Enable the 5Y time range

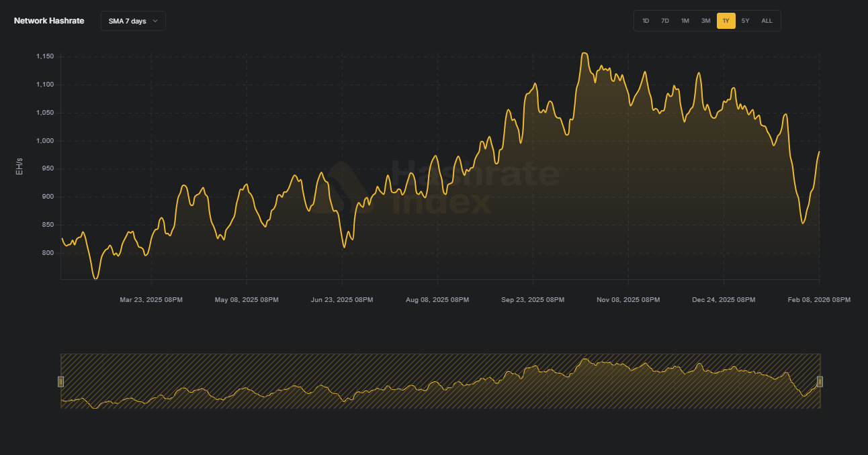(x=746, y=21)
